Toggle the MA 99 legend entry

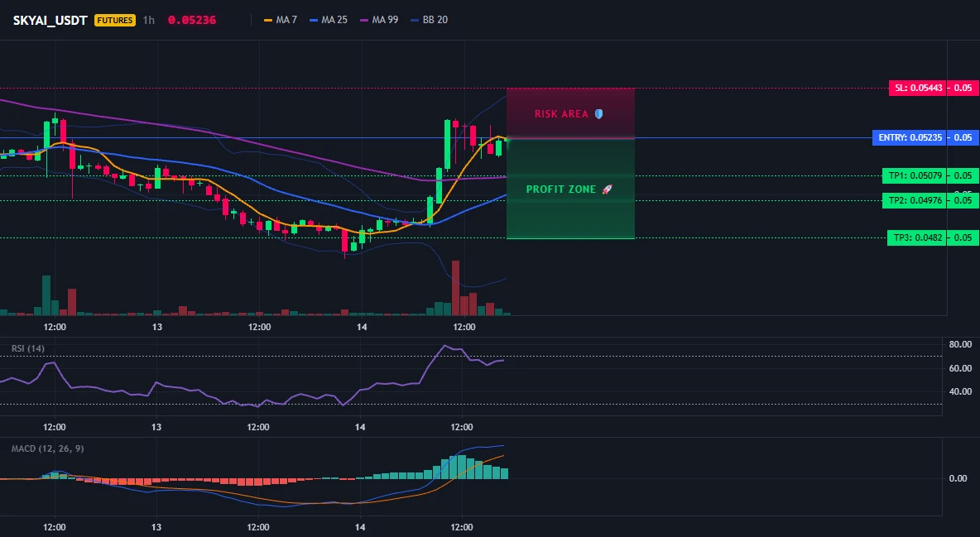point(379,20)
